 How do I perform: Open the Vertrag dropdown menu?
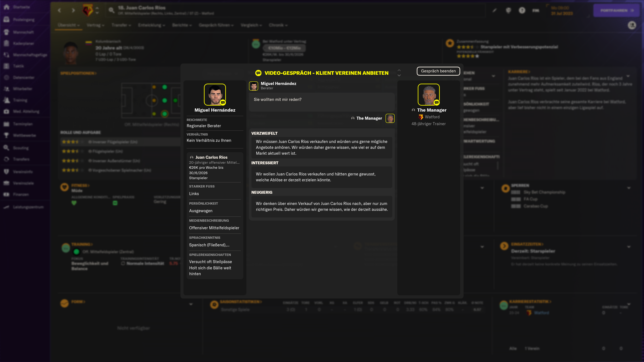point(95,25)
